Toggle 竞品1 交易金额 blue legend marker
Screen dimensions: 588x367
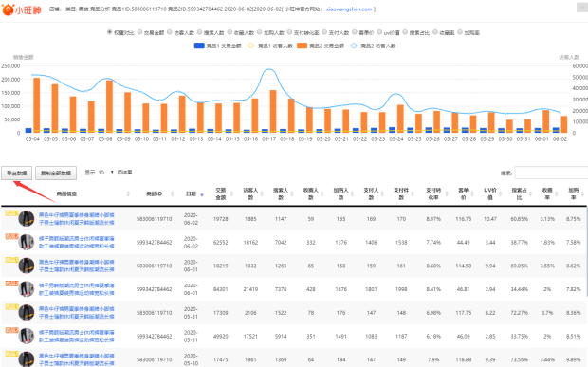[199, 46]
